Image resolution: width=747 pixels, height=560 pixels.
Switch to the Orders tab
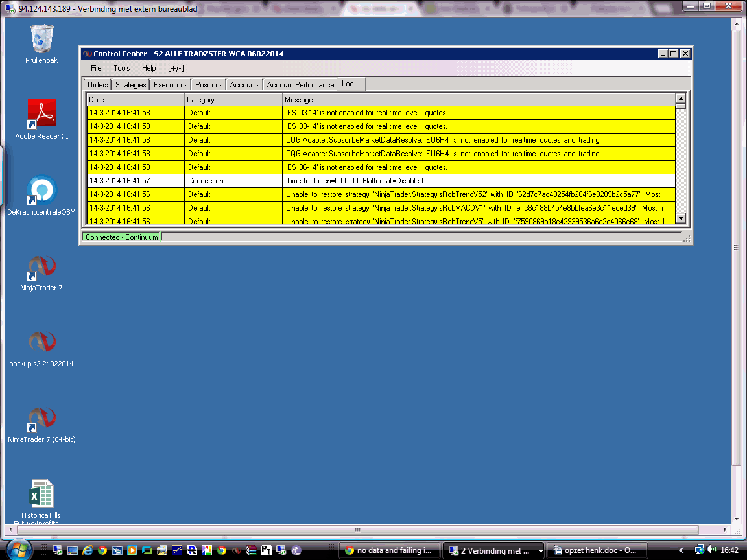pos(98,85)
